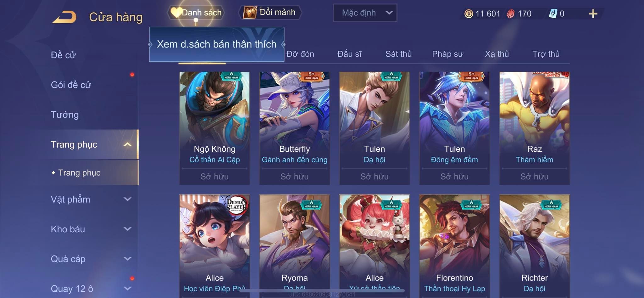Tap the Demon Slayer badge on Alice's card
The height and width of the screenshot is (298, 644).
(x=237, y=205)
